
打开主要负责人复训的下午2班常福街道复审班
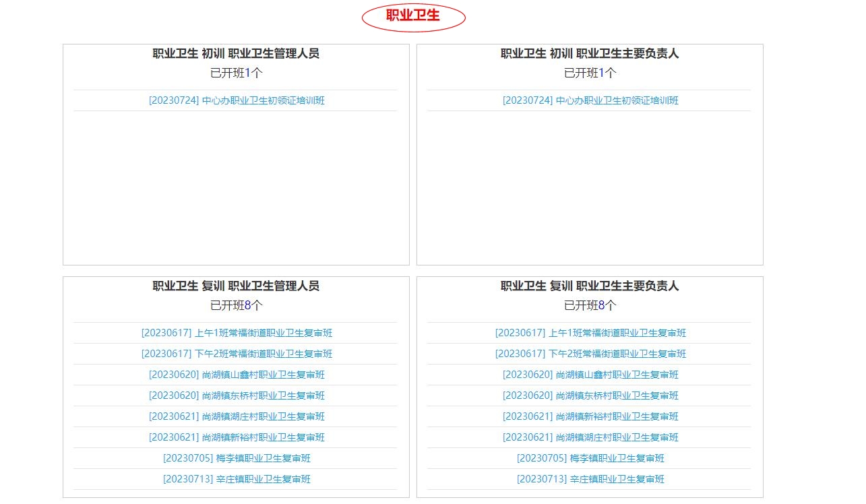590,353
